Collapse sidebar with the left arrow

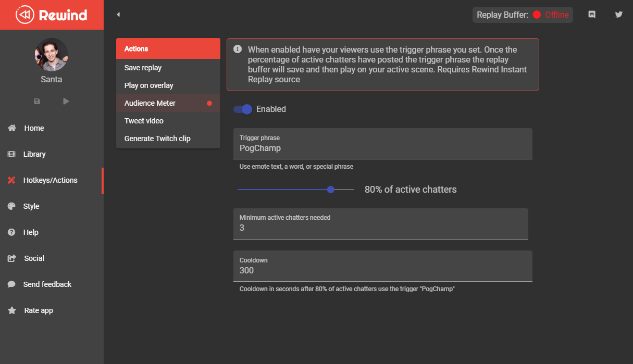click(x=118, y=15)
